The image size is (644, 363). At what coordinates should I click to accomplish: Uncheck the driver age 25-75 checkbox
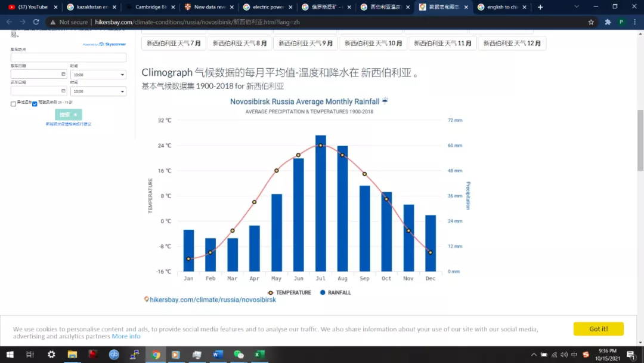click(x=35, y=104)
